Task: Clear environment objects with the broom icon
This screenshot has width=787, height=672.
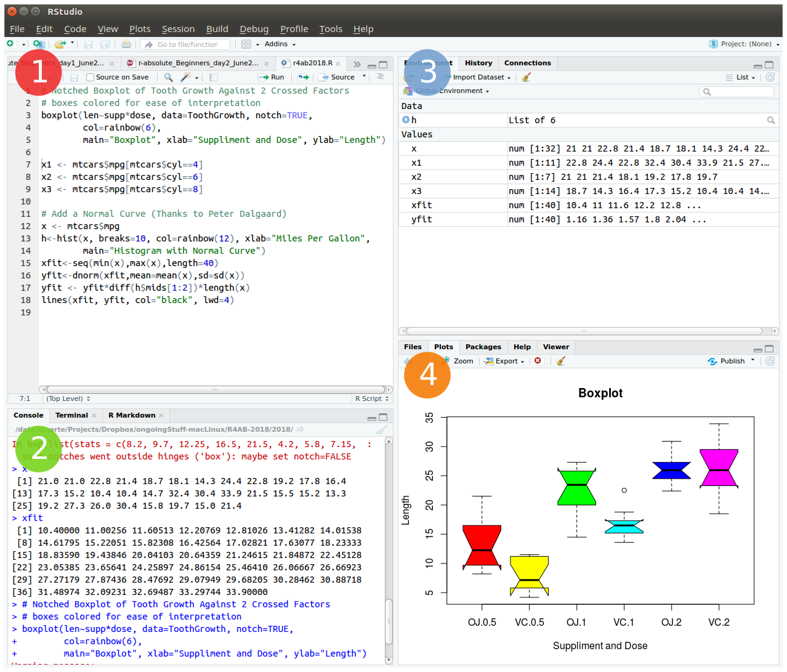Action: [526, 77]
